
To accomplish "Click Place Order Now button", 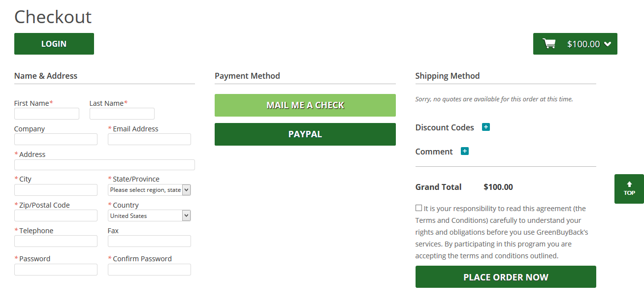I will pyautogui.click(x=506, y=277).
